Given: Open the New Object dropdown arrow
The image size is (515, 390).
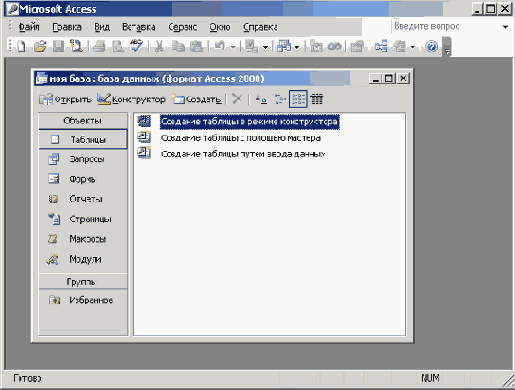Looking at the screenshot, I should (x=412, y=47).
